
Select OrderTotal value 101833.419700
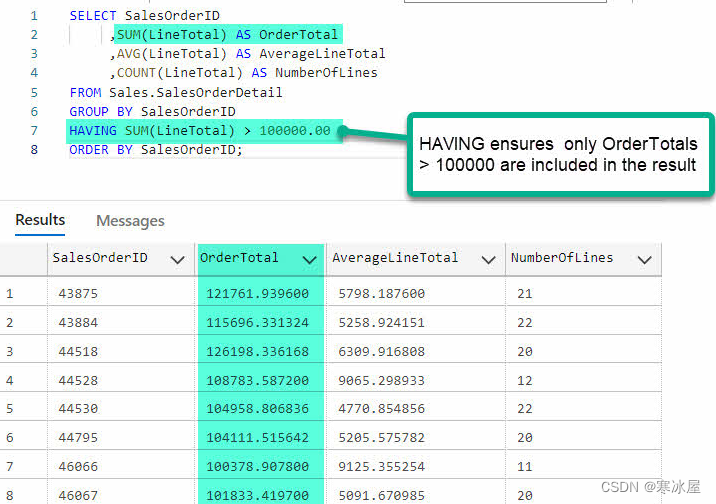click(258, 495)
